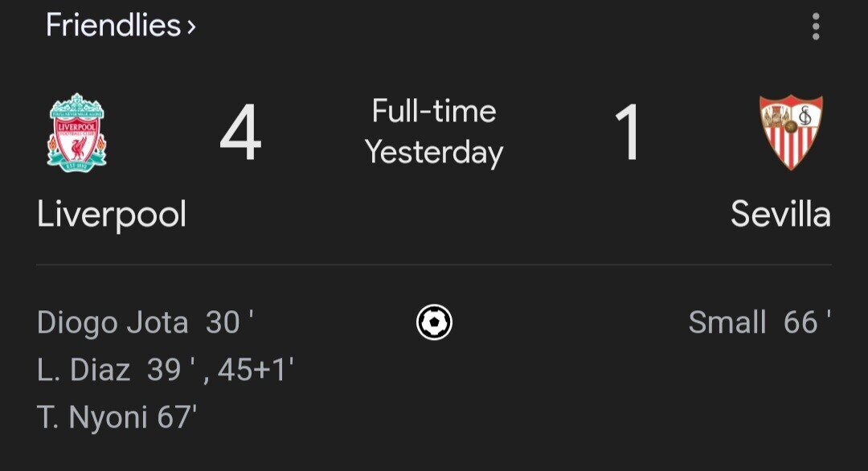
Task: Click Liverpool's score of 4
Action: tap(240, 133)
